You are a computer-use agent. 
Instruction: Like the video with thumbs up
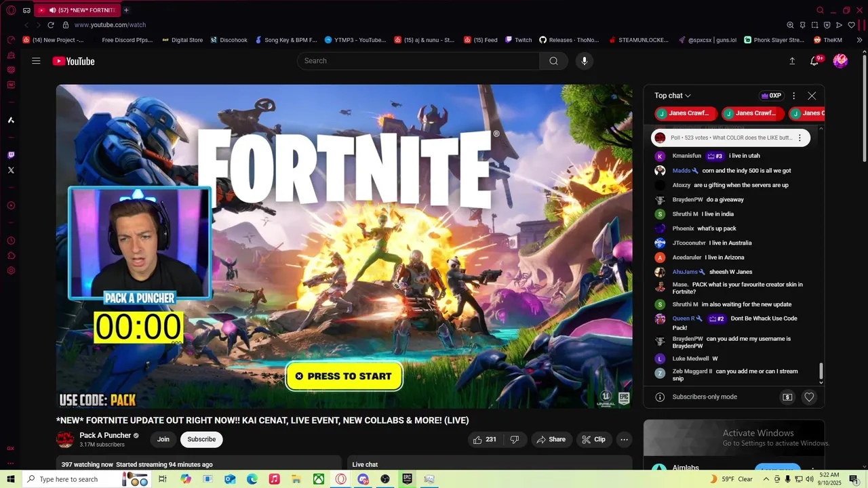tap(485, 439)
